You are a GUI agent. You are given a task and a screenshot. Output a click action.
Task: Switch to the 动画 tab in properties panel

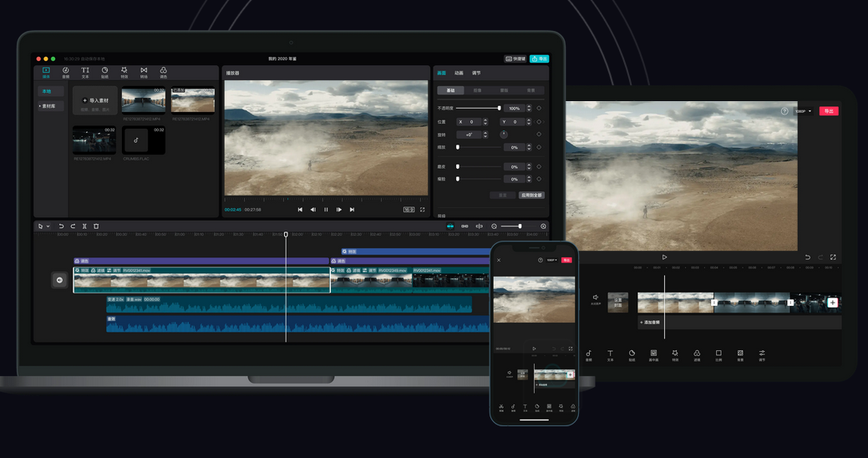(459, 73)
